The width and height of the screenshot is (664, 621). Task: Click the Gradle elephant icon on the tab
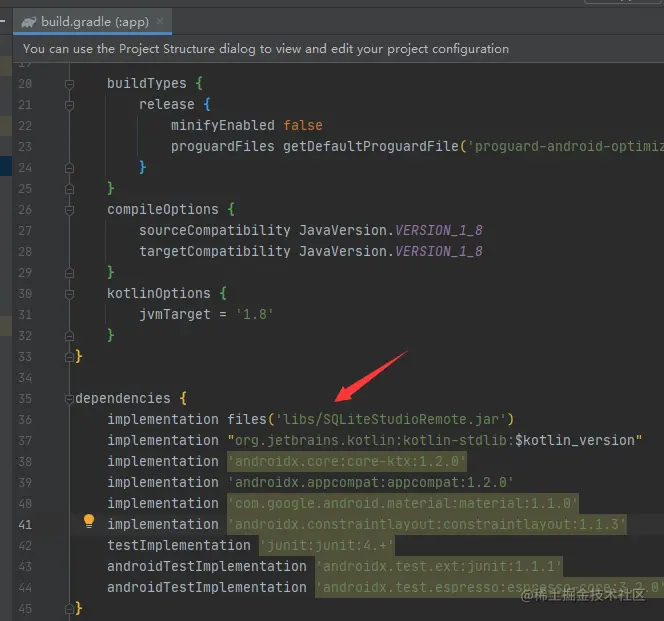[29, 22]
